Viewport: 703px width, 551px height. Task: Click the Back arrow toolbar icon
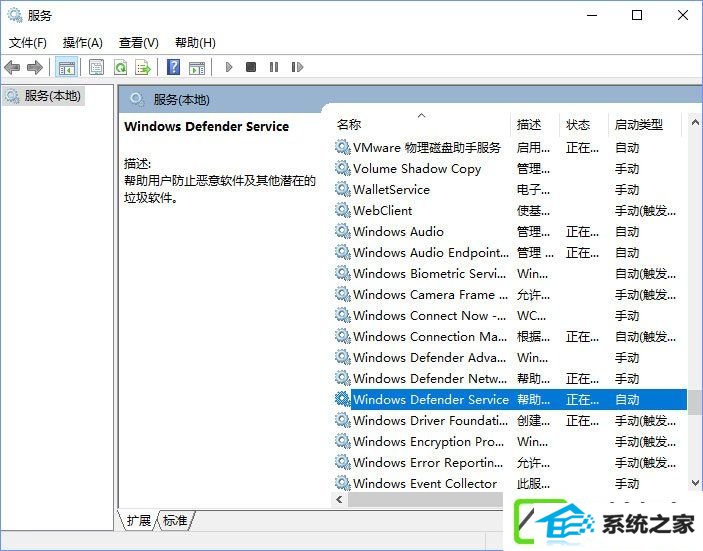(12, 68)
